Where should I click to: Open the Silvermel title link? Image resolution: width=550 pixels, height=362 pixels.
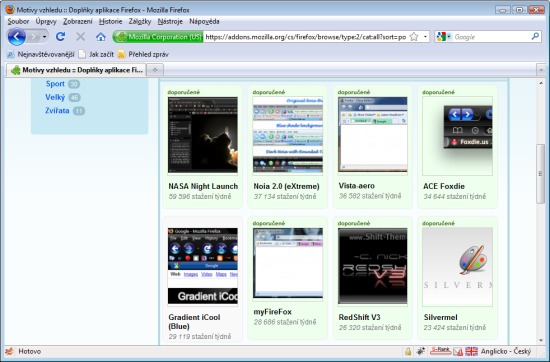coord(441,317)
